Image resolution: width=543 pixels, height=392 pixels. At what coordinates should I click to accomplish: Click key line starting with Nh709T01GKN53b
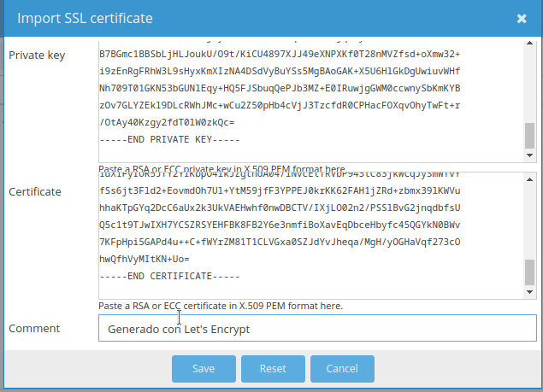(280, 89)
